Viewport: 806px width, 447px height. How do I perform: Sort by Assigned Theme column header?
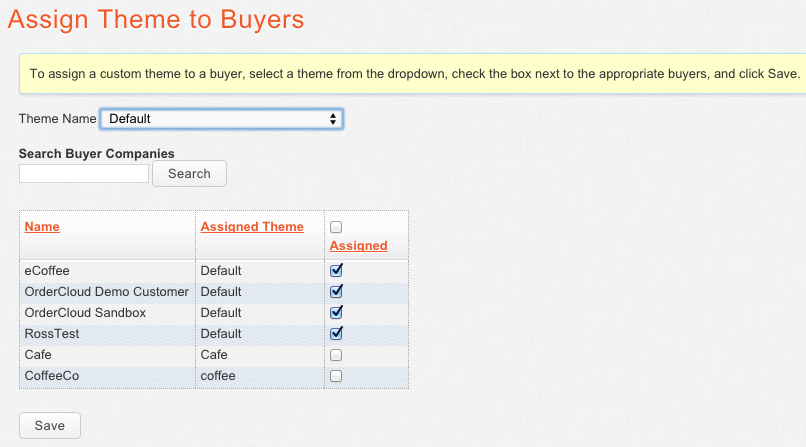252,227
